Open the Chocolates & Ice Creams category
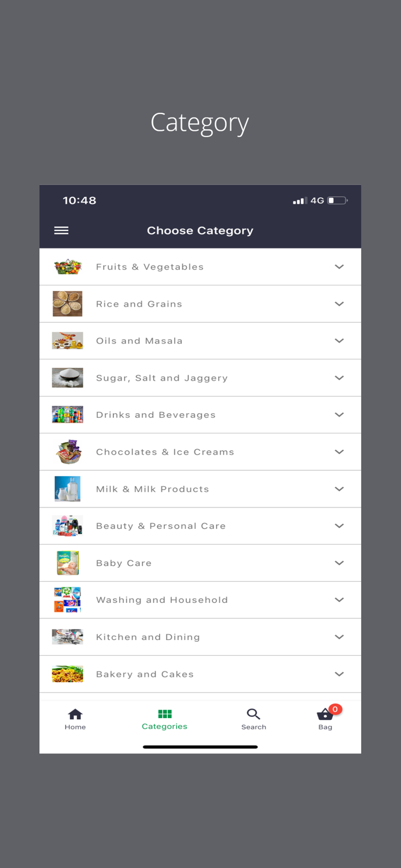401x868 pixels. click(x=200, y=451)
